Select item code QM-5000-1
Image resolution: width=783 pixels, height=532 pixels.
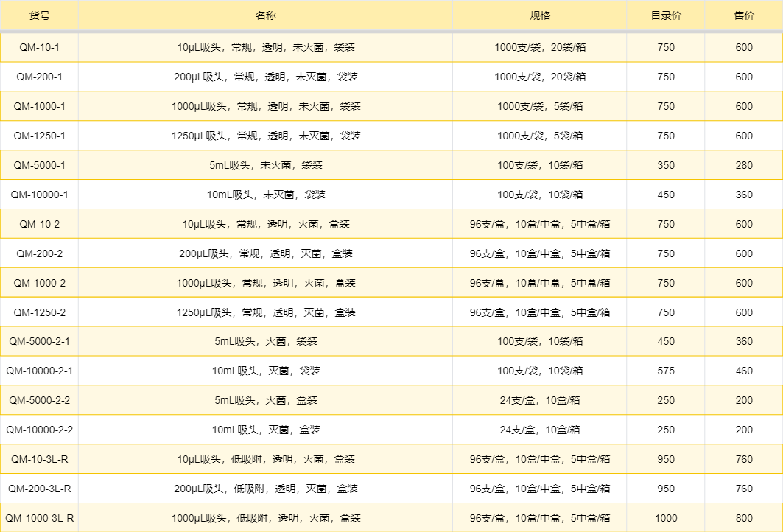coord(40,165)
